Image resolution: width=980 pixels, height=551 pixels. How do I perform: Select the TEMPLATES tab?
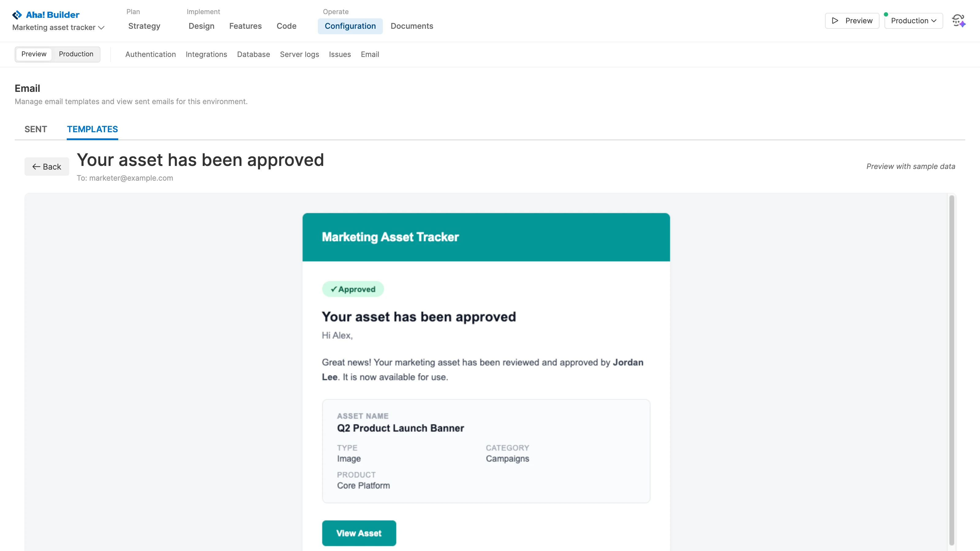(x=92, y=129)
